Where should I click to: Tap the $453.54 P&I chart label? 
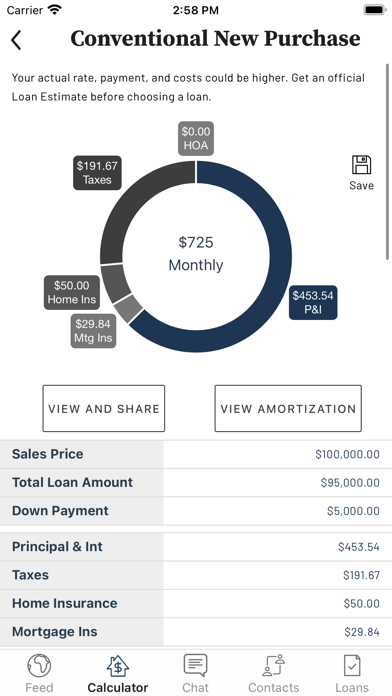(x=313, y=302)
